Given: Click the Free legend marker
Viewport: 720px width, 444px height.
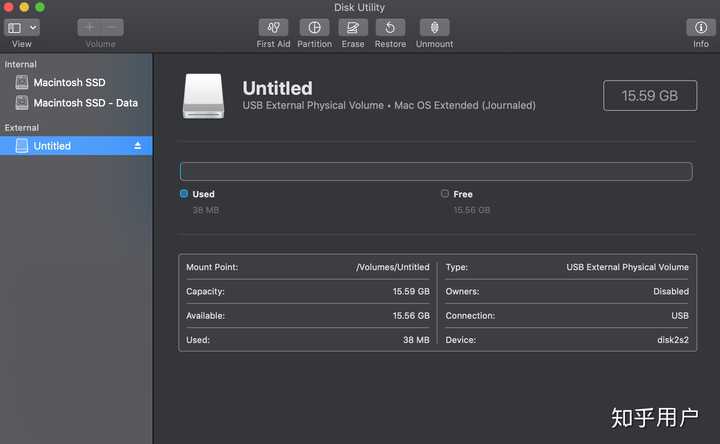Looking at the screenshot, I should point(444,194).
